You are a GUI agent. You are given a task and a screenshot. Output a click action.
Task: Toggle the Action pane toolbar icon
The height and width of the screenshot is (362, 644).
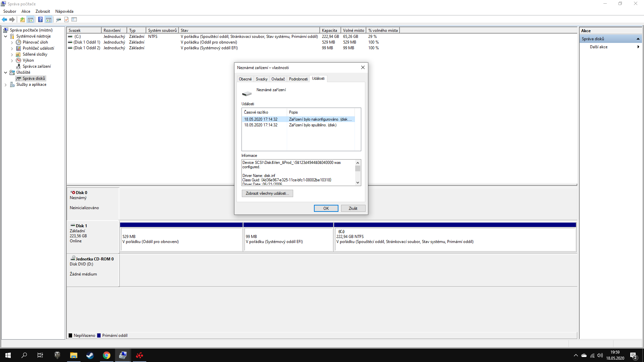click(49, 20)
